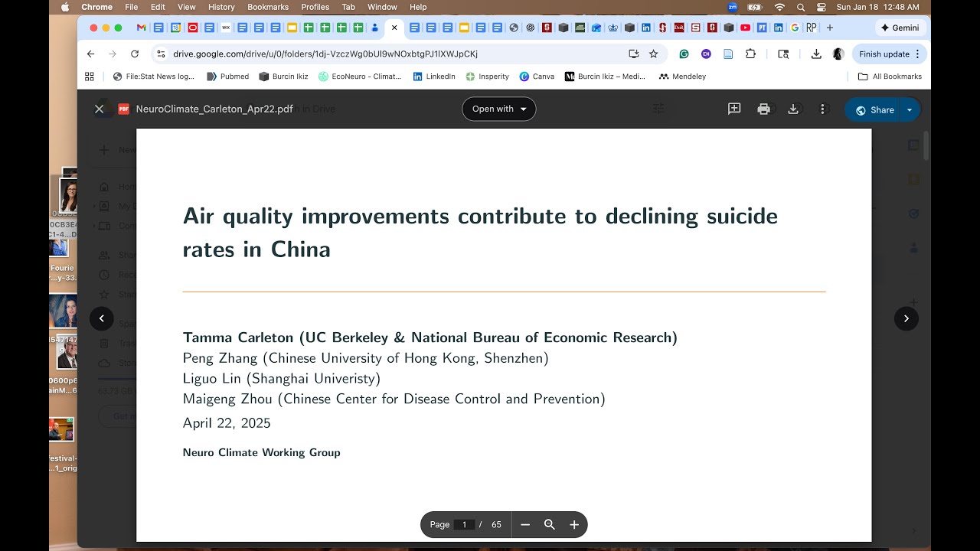Open the Mendeley bookmark
Viewport: 980px width, 551px height.
click(682, 77)
